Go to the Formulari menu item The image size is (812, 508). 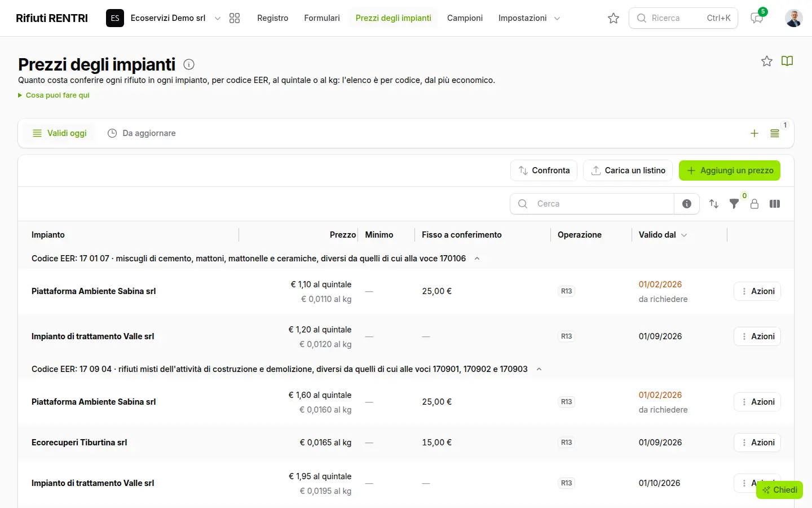[x=322, y=18]
